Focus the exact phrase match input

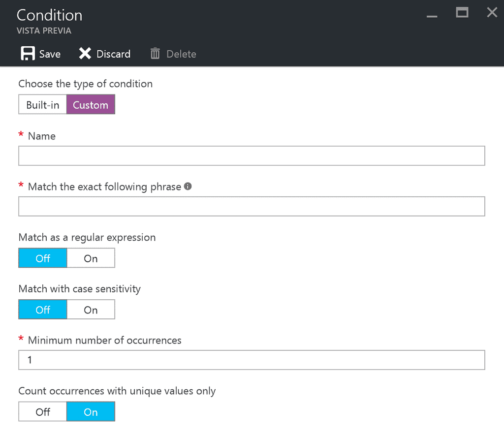pos(252,206)
